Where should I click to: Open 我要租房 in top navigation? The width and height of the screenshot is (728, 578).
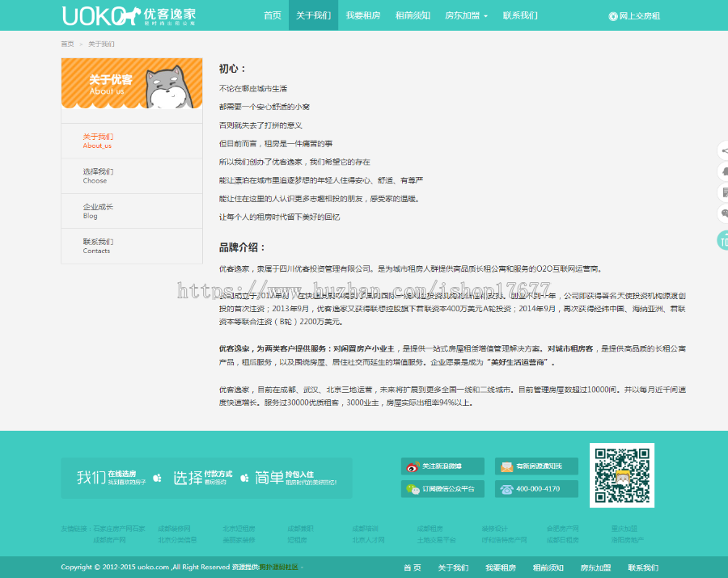click(363, 15)
